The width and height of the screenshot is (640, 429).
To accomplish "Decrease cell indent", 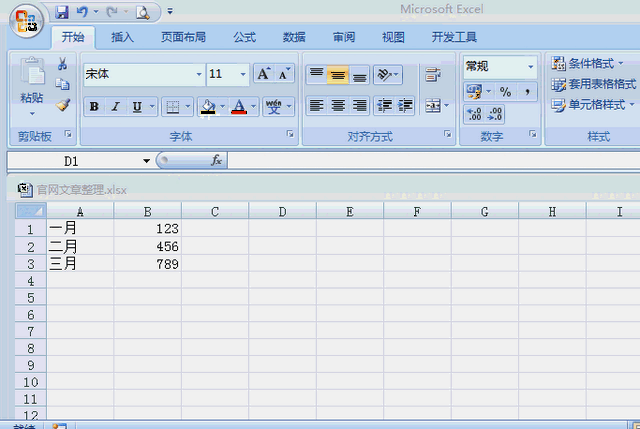I will click(384, 106).
